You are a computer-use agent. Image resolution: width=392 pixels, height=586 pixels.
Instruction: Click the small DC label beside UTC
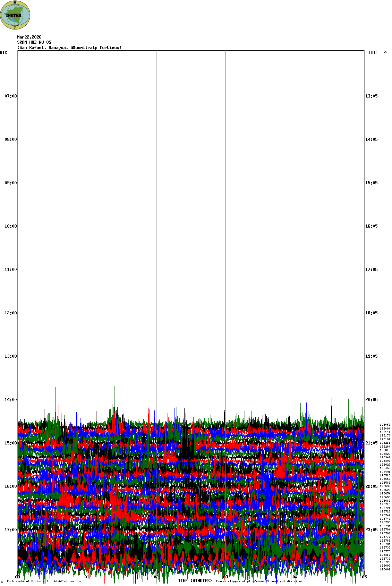click(385, 52)
